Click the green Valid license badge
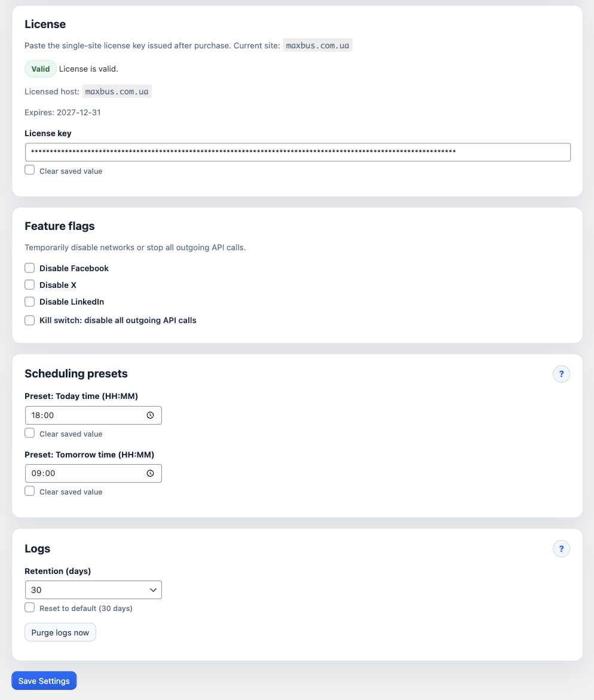Screen dimensions: 594x700 (40, 69)
